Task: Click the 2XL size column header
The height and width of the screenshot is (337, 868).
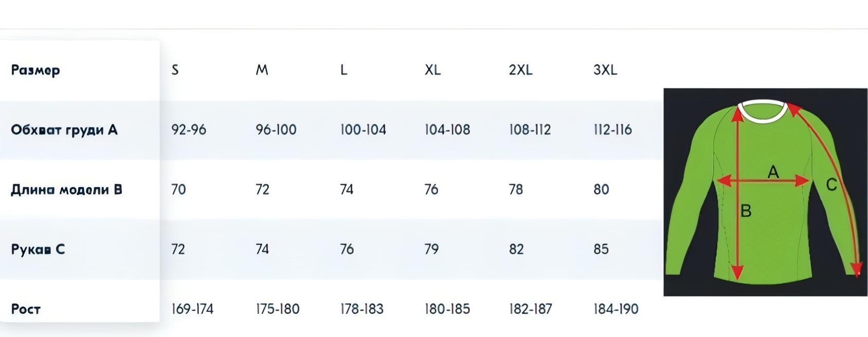Action: 521,70
